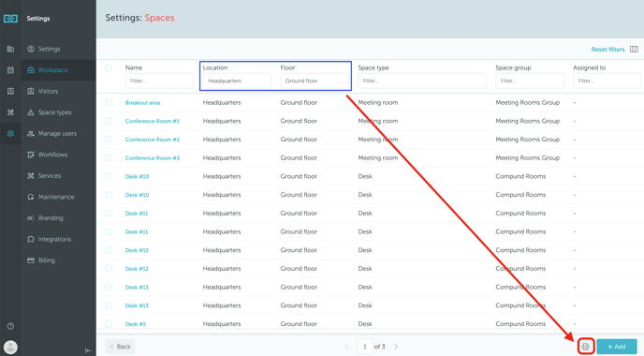Open the Workflows menu item
Image resolution: width=644 pixels, height=356 pixels.
(58, 155)
